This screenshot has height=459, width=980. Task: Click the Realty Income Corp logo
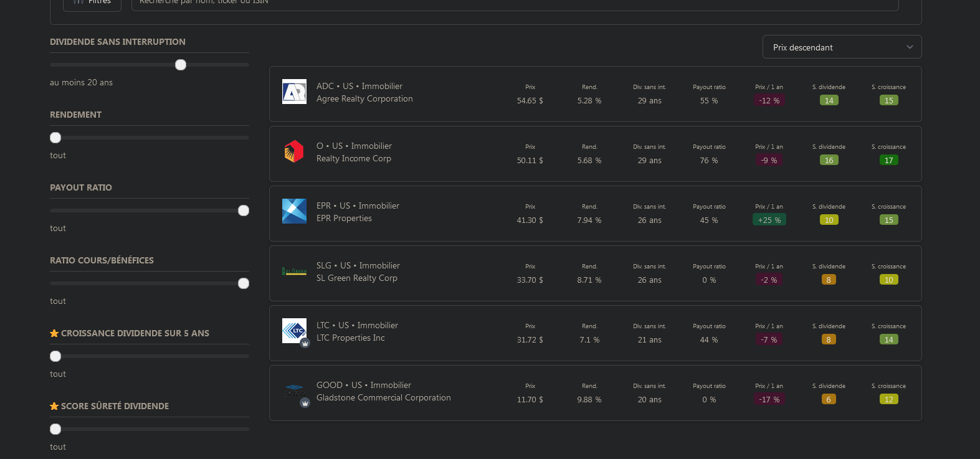click(x=294, y=151)
